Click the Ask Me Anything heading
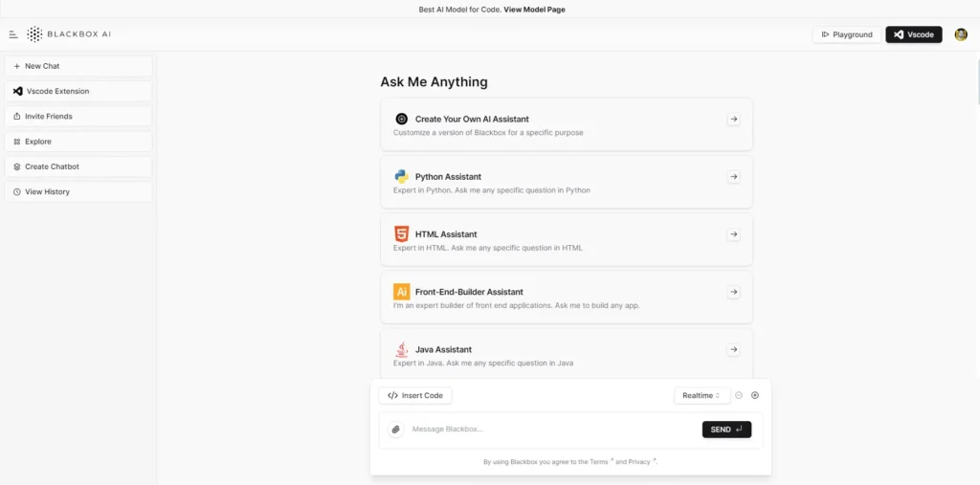 tap(434, 82)
